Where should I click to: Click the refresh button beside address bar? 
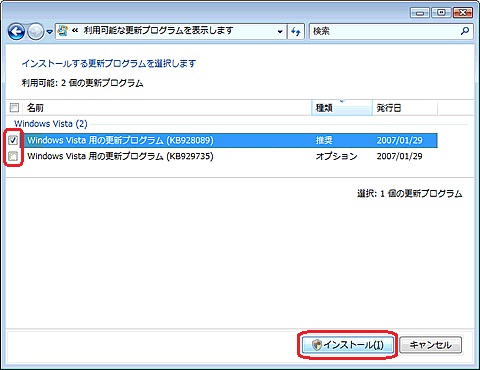tap(296, 32)
